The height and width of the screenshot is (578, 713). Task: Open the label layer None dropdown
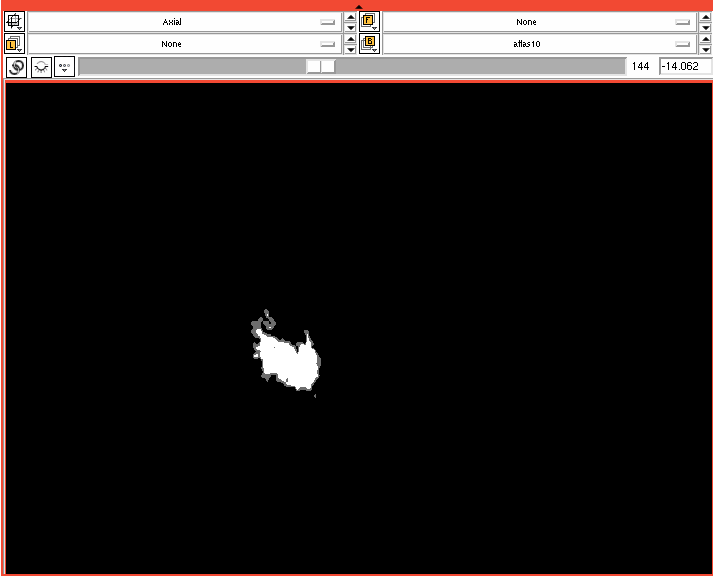(185, 44)
